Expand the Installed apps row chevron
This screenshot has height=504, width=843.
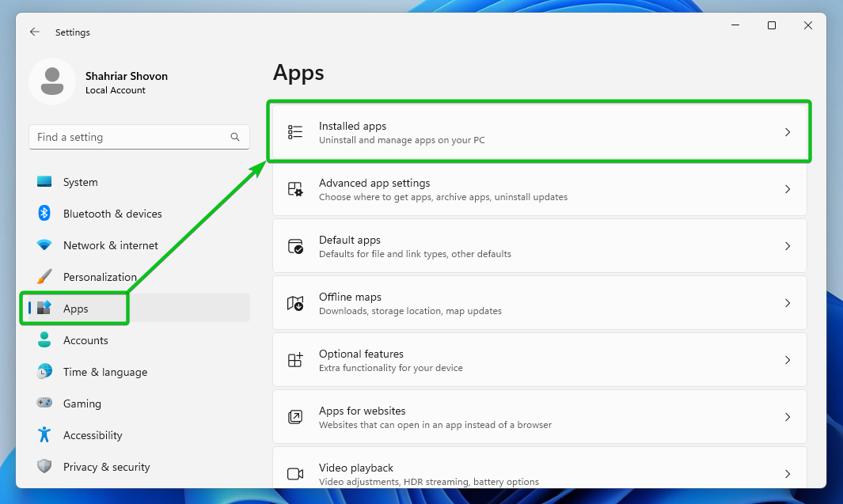788,131
